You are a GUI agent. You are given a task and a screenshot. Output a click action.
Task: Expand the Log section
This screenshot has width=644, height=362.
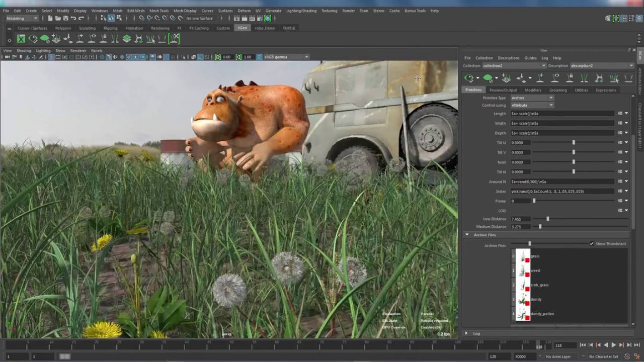[x=466, y=333]
